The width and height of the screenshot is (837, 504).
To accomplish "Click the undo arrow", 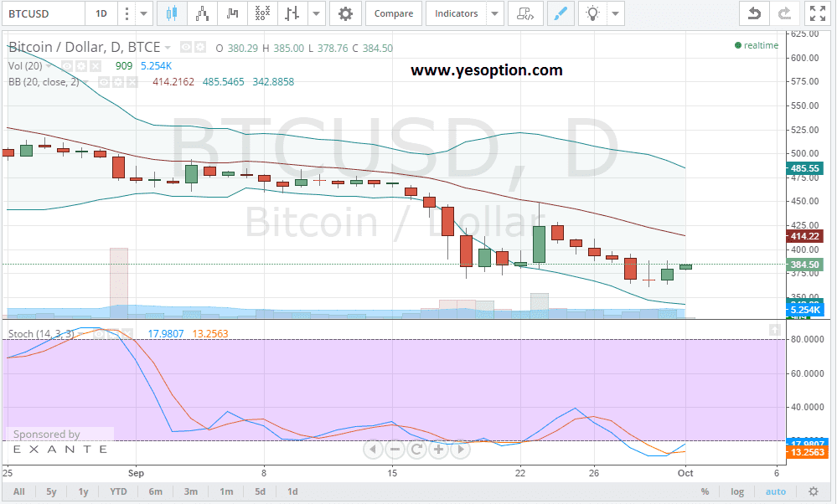I will point(753,13).
